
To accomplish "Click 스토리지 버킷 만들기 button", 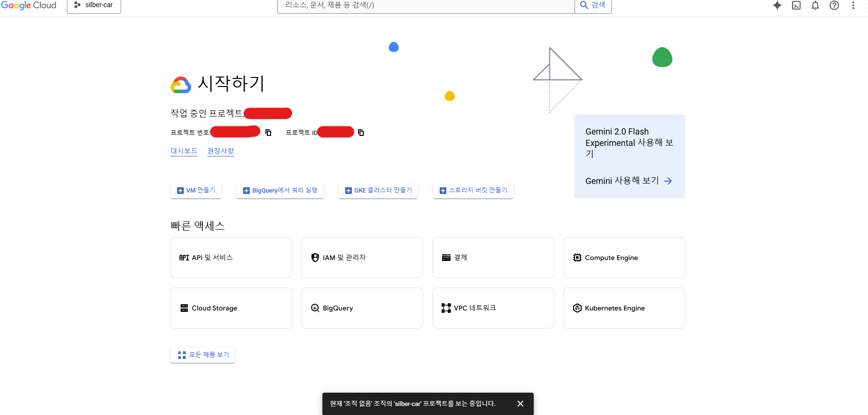I will tap(473, 190).
